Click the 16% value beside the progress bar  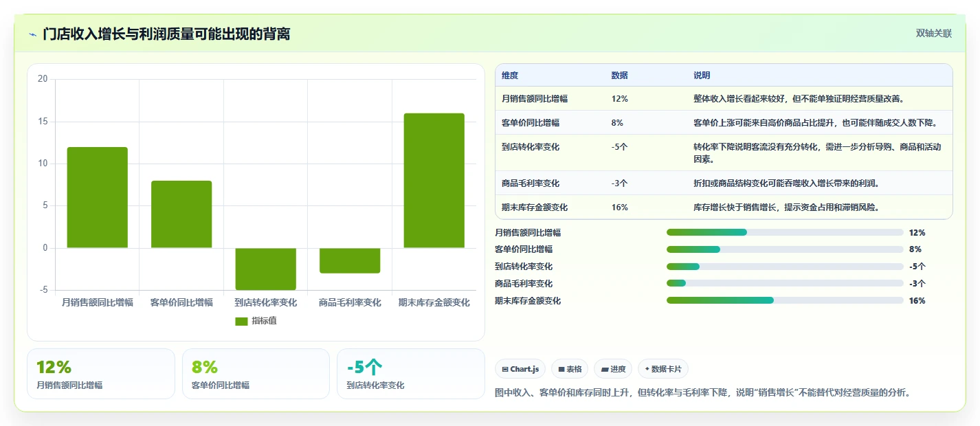pos(917,301)
